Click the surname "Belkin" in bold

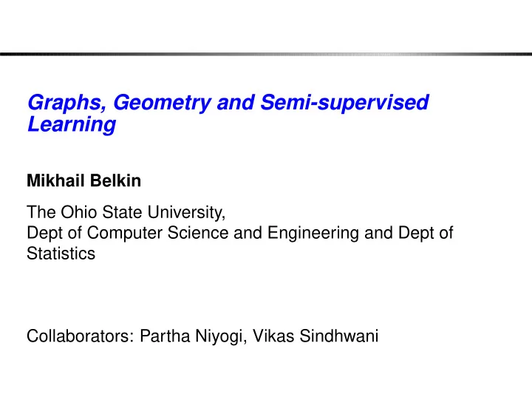[116, 180]
